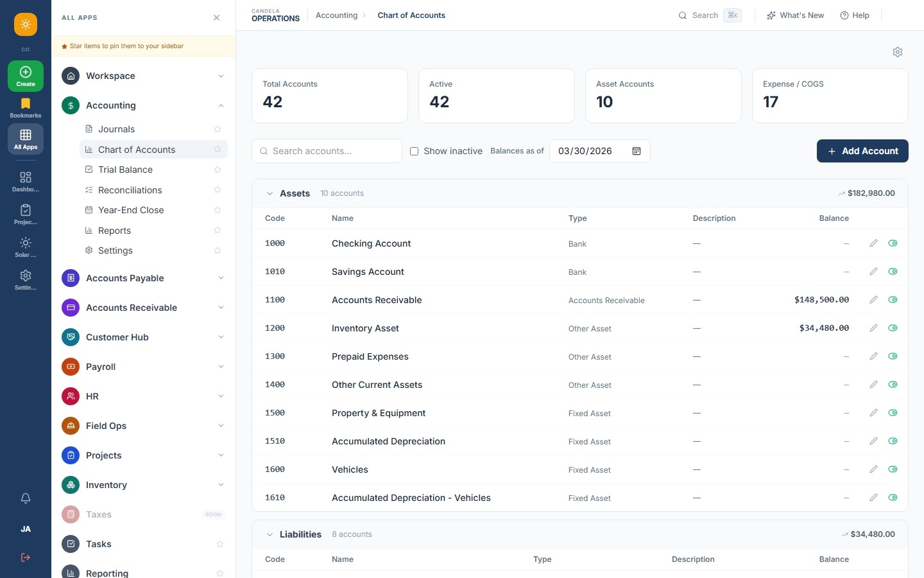This screenshot has height=578, width=924.
Task: Enable the Show inactive checkbox
Action: [415, 152]
